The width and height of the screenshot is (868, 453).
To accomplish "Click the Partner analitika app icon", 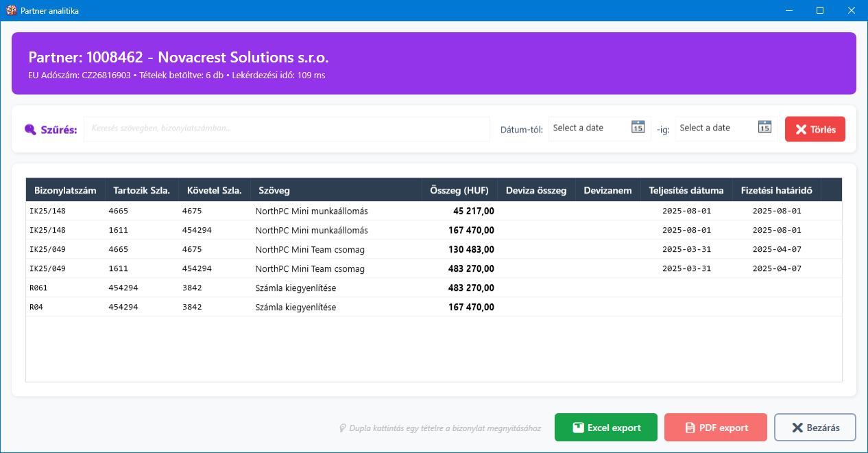I will pyautogui.click(x=11, y=10).
